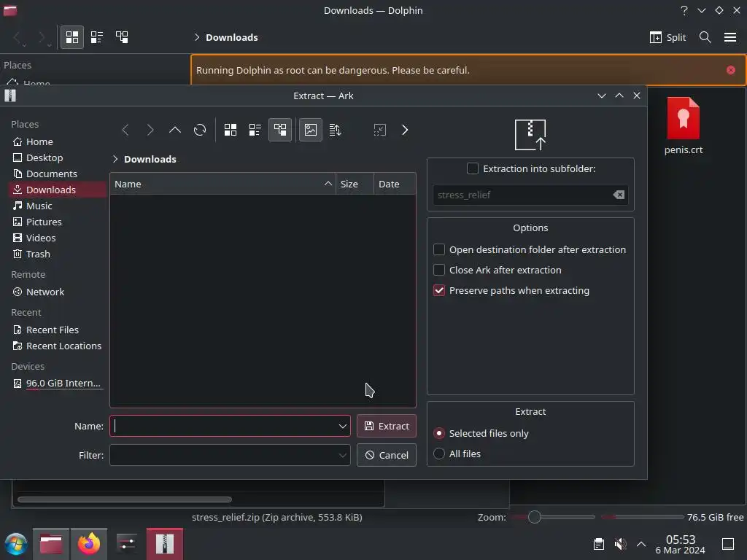Adjust the Dolphin zoom slider handle
The image size is (747, 560).
coord(535,517)
